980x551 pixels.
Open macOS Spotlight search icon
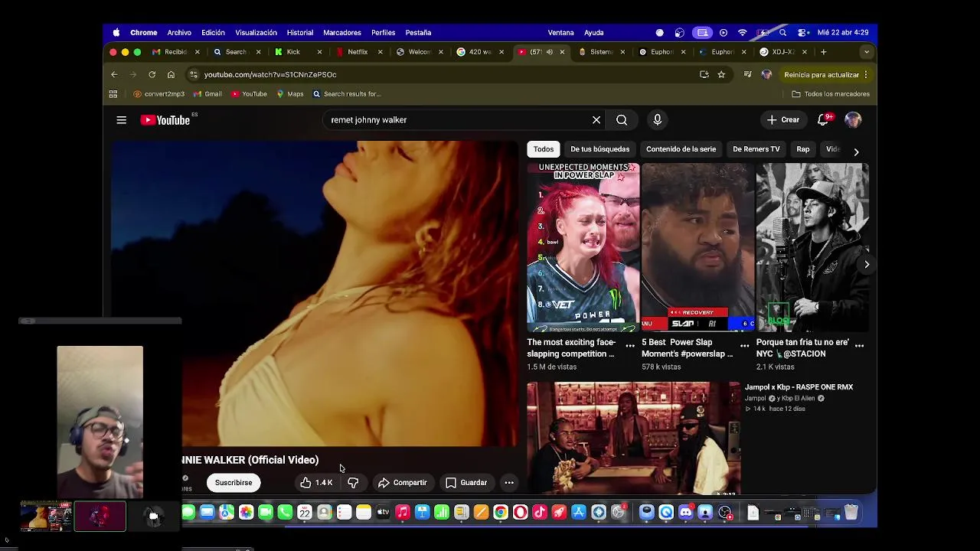(782, 33)
